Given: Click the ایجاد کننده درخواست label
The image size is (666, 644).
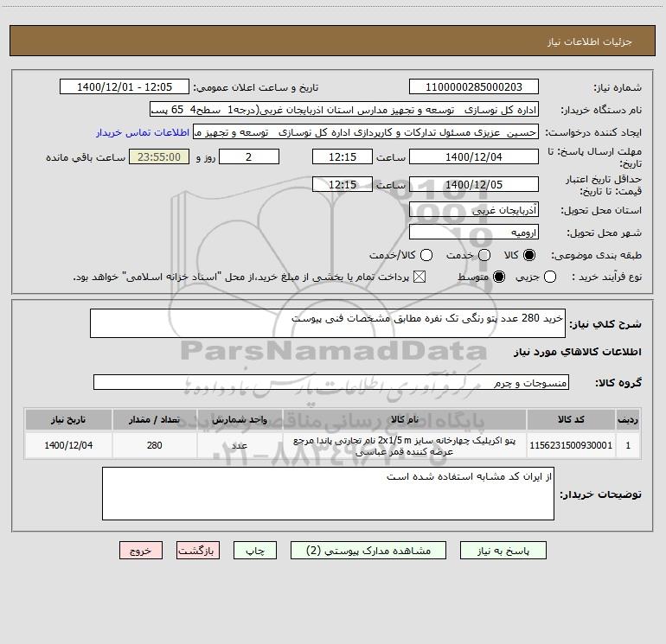Looking at the screenshot, I should pyautogui.click(x=593, y=132).
